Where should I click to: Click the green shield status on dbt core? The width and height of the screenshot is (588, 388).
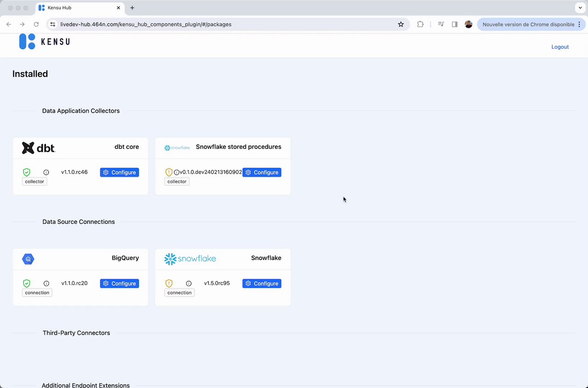(x=27, y=172)
